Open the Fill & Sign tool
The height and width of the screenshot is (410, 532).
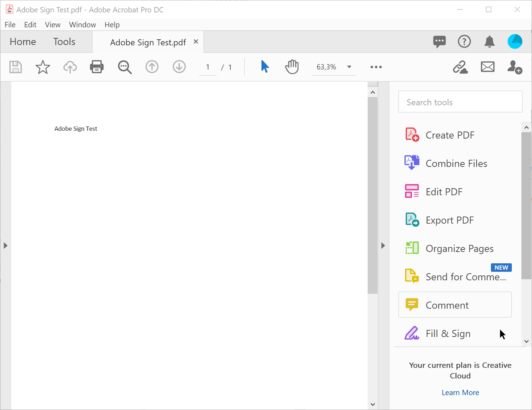455,333
